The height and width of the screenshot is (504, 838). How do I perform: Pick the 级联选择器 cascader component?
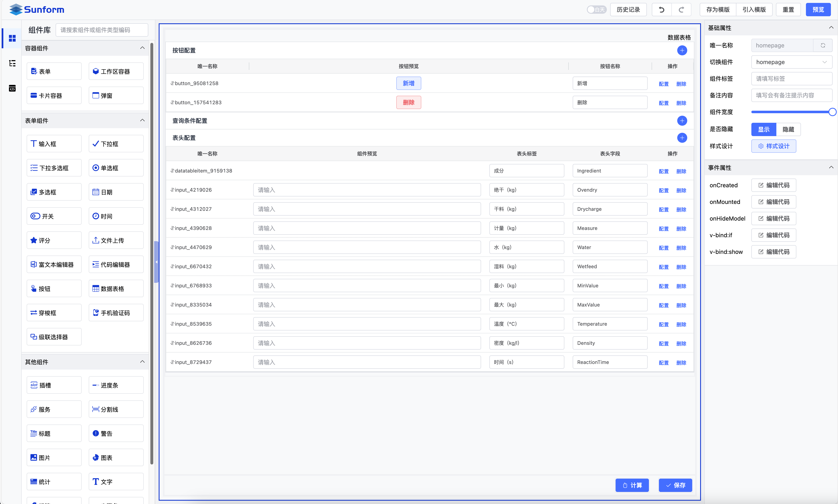[54, 336]
